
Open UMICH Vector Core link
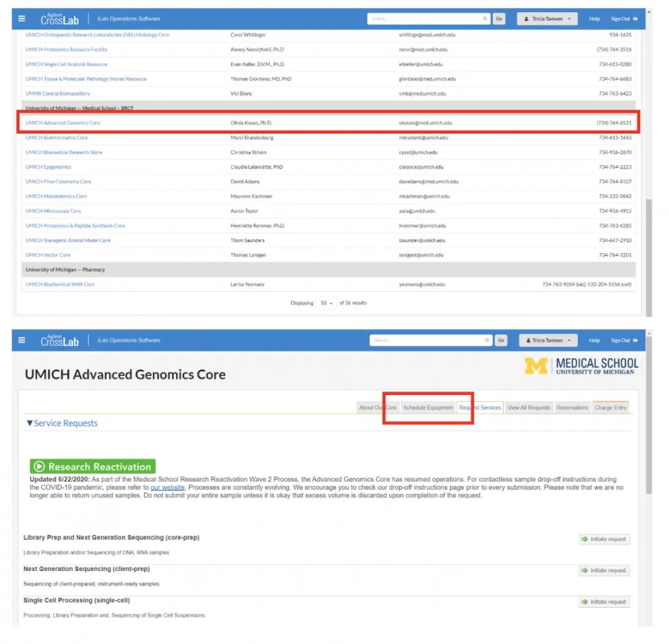[x=48, y=255]
